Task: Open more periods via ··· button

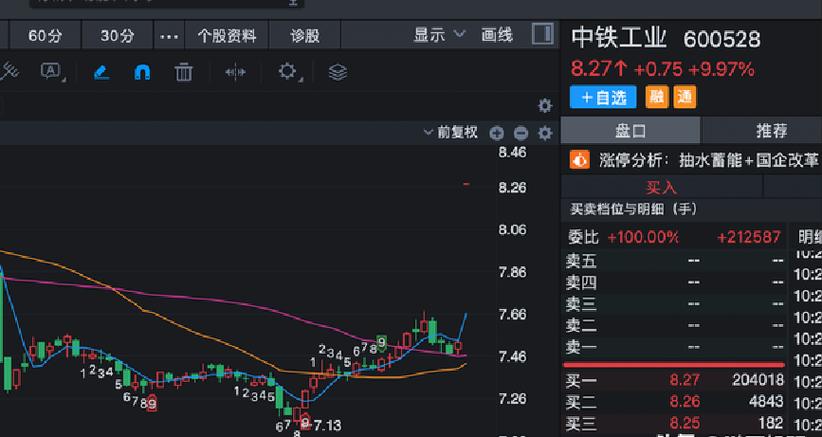Action: [x=169, y=36]
